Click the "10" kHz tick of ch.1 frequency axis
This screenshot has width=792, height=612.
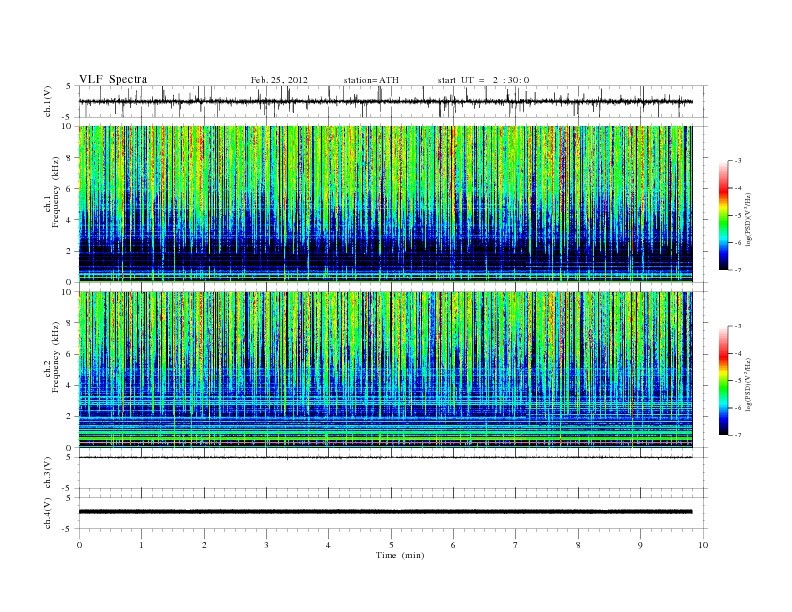tap(67, 126)
